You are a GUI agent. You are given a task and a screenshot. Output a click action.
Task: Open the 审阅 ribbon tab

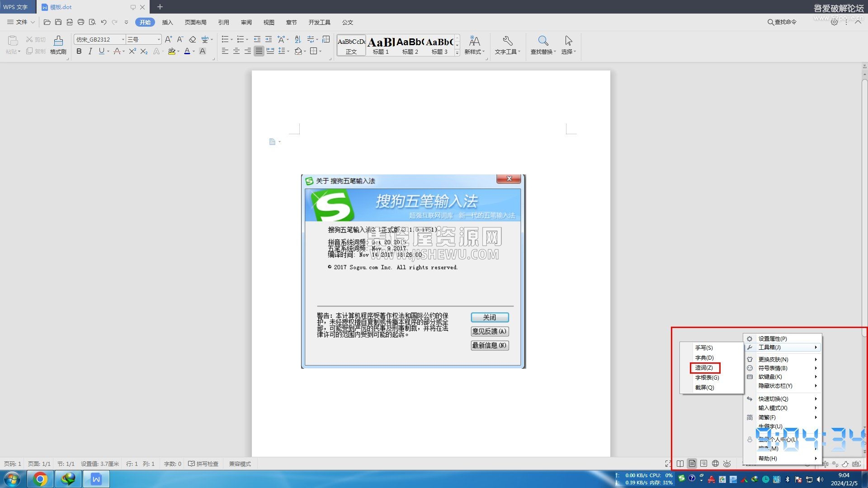tap(246, 22)
